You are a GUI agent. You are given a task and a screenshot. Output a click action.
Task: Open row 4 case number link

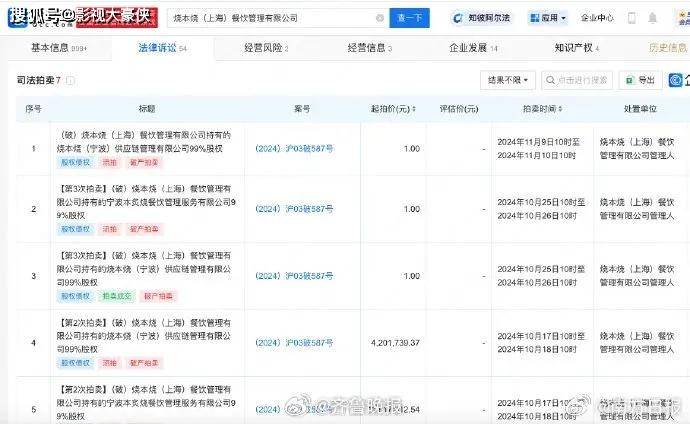294,343
